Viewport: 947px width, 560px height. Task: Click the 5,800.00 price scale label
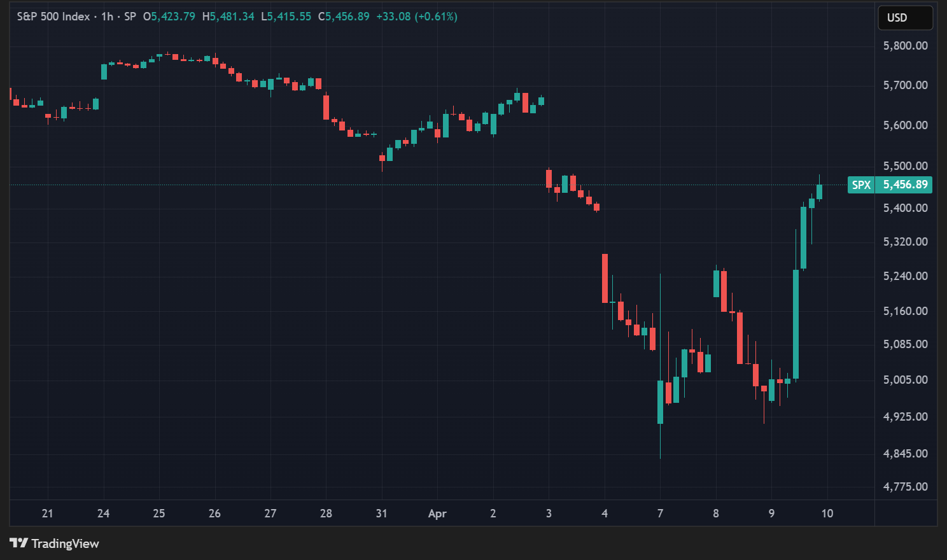pyautogui.click(x=905, y=46)
